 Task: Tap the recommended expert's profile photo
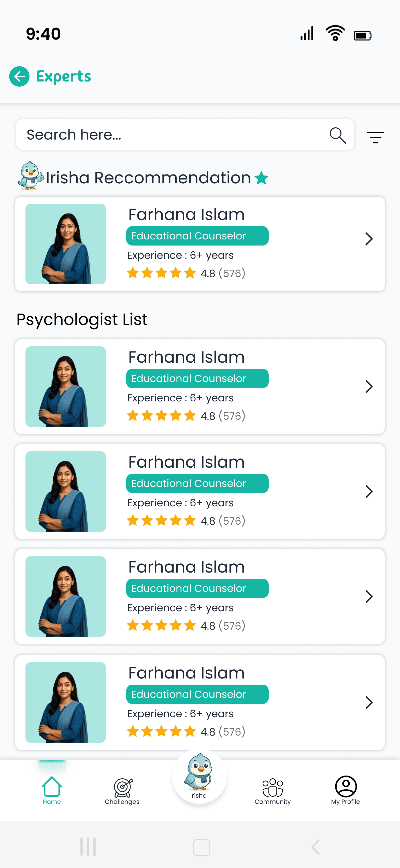(x=66, y=244)
